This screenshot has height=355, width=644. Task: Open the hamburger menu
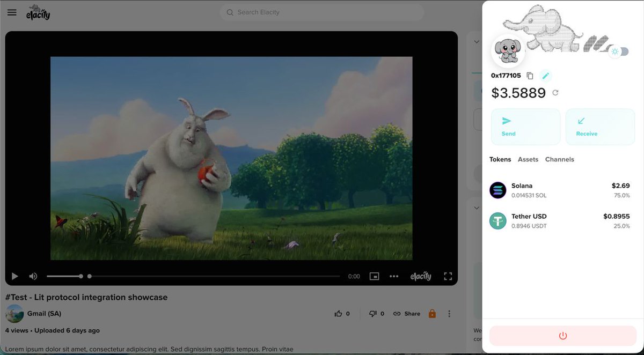tap(12, 12)
